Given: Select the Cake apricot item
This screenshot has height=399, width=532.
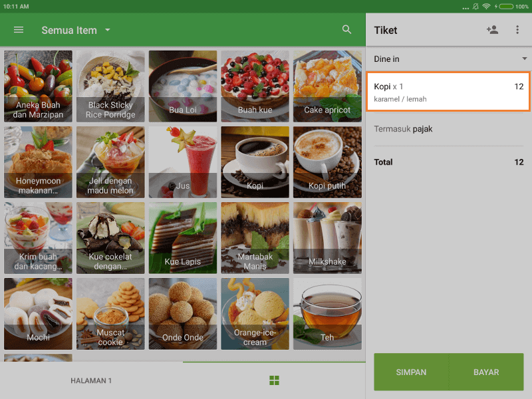Looking at the screenshot, I should point(327,86).
